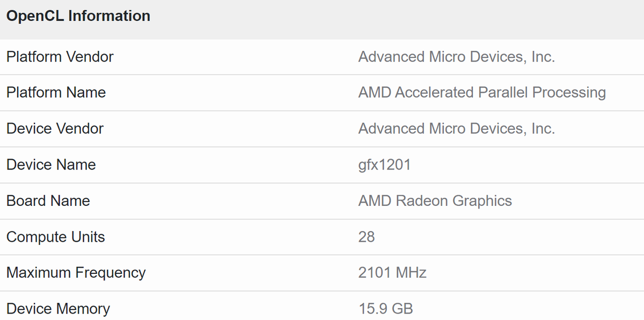Click the Device Name row label

tap(51, 165)
